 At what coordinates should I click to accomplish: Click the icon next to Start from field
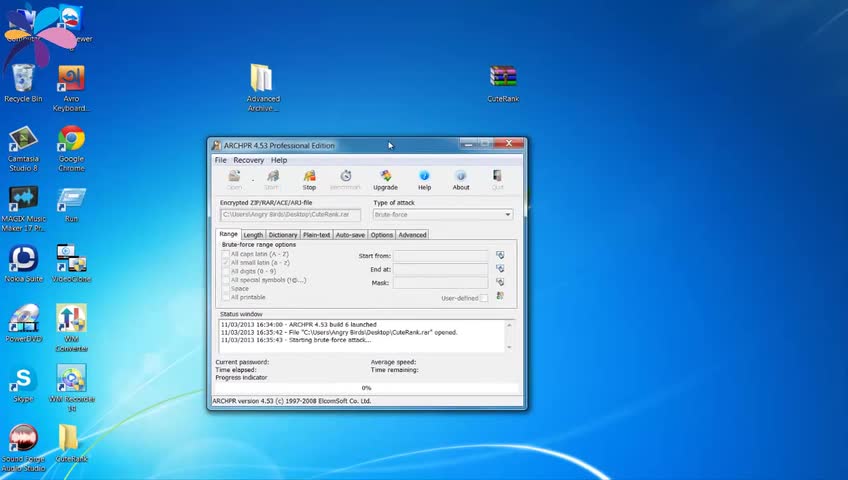click(500, 255)
